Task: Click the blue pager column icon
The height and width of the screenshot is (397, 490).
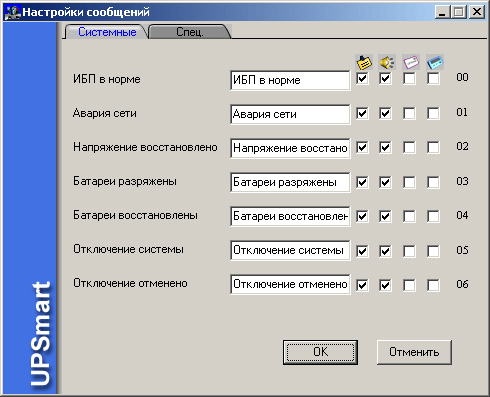Action: pos(435,62)
